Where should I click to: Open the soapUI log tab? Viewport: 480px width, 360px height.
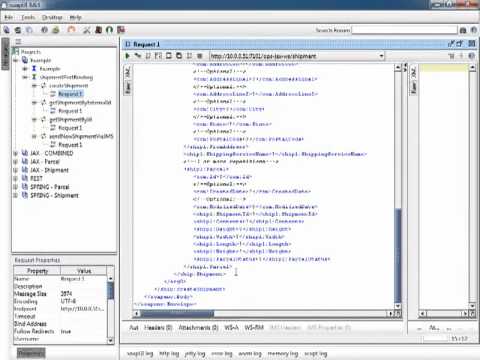(140, 354)
